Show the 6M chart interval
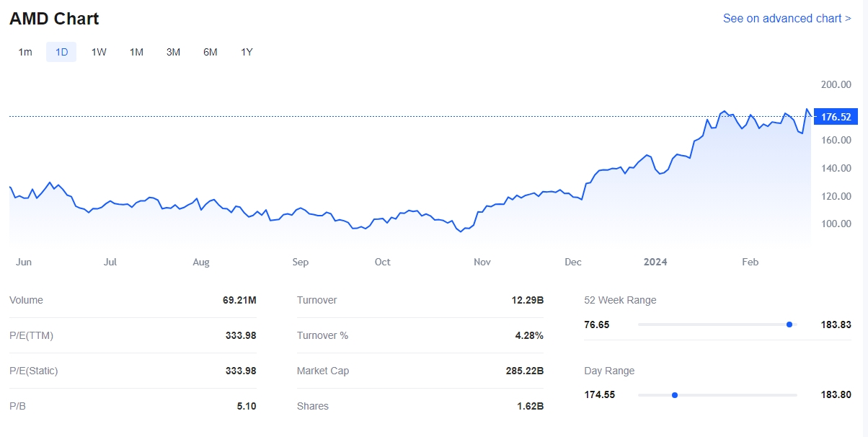This screenshot has height=437, width=868. (x=210, y=52)
